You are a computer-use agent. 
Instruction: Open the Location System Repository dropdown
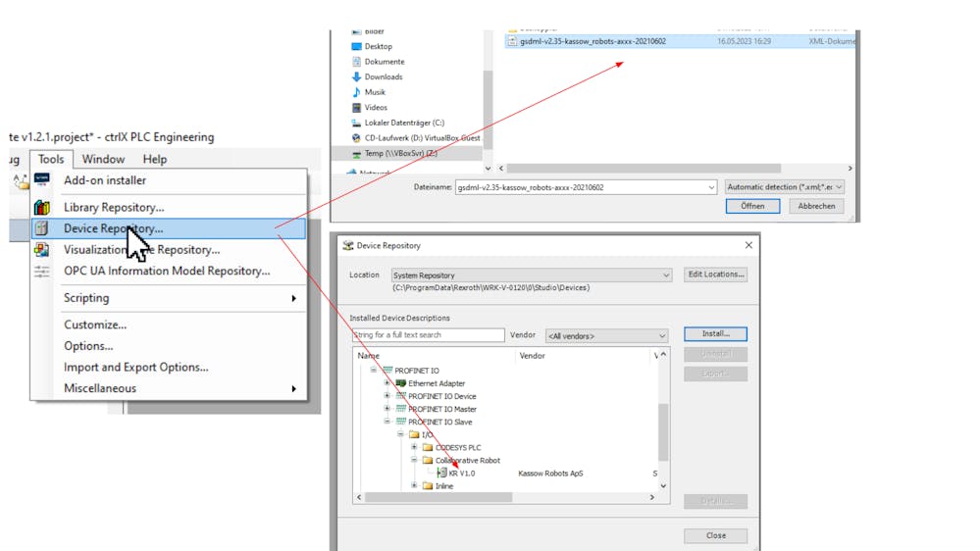click(666, 275)
